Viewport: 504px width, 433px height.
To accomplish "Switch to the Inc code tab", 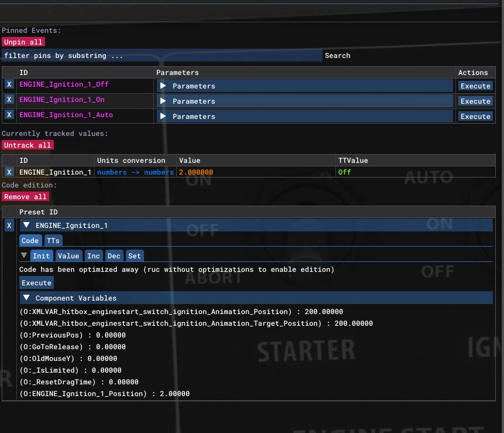I will pyautogui.click(x=94, y=256).
